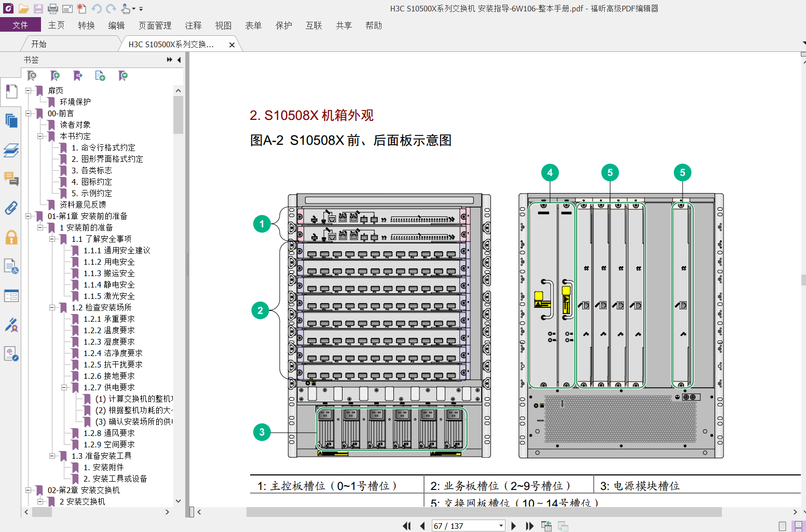The height and width of the screenshot is (532, 806).
Task: Jump to the last page
Action: pos(529,526)
